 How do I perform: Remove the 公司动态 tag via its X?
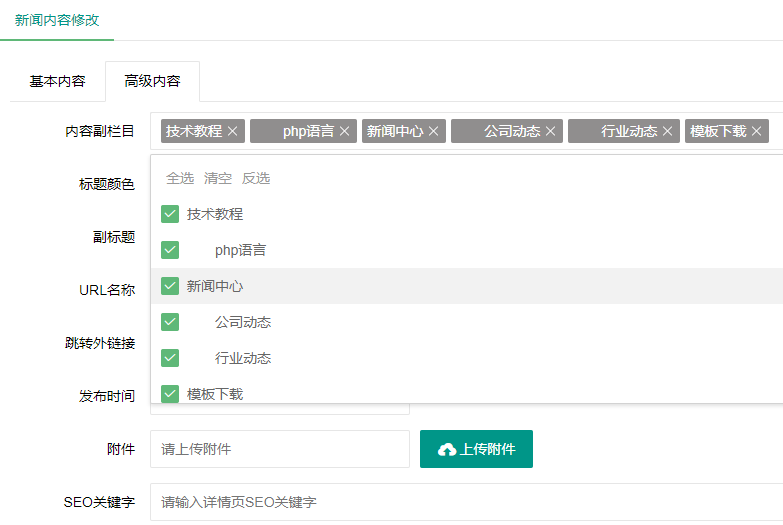[551, 131]
